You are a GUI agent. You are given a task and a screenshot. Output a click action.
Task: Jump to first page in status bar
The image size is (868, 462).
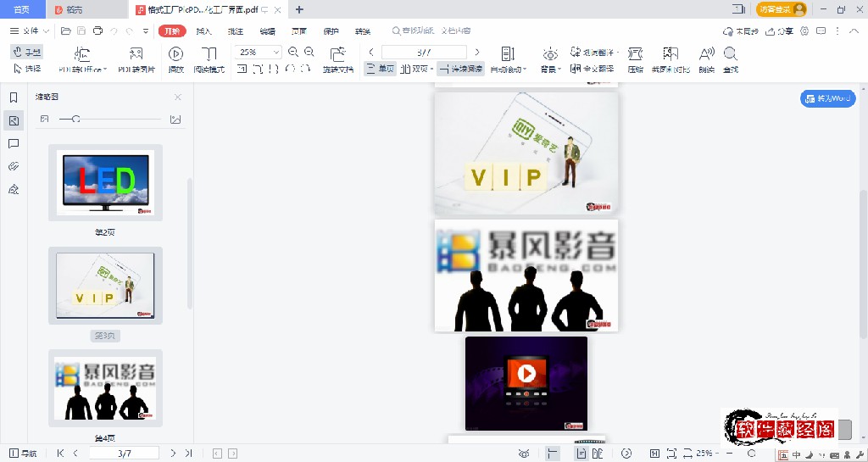click(x=60, y=454)
